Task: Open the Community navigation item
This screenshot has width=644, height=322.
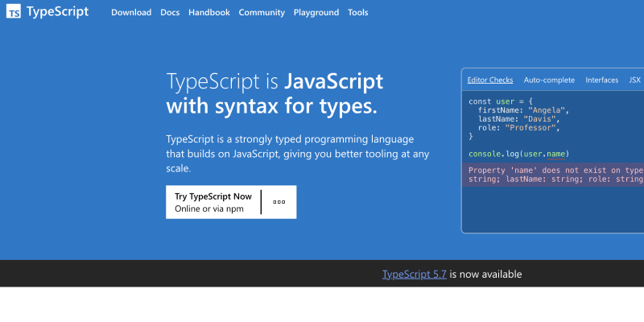Action: (x=262, y=12)
